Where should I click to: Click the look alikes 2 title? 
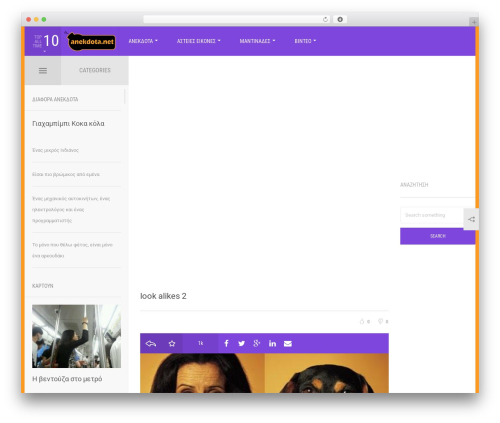point(163,296)
